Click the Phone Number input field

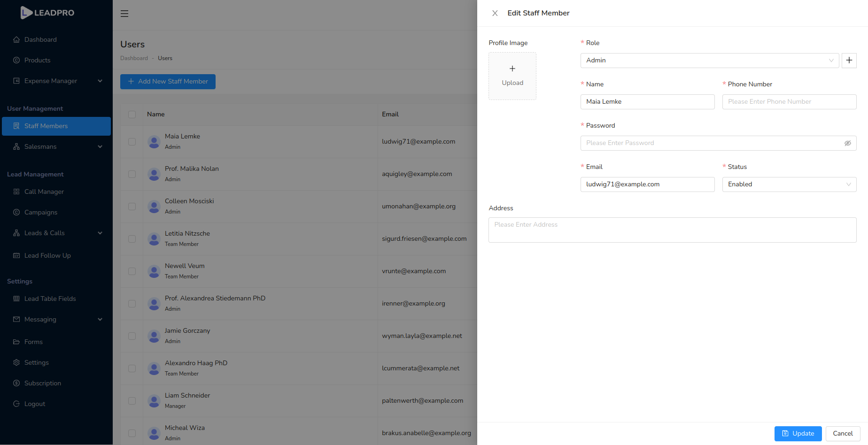tap(789, 101)
